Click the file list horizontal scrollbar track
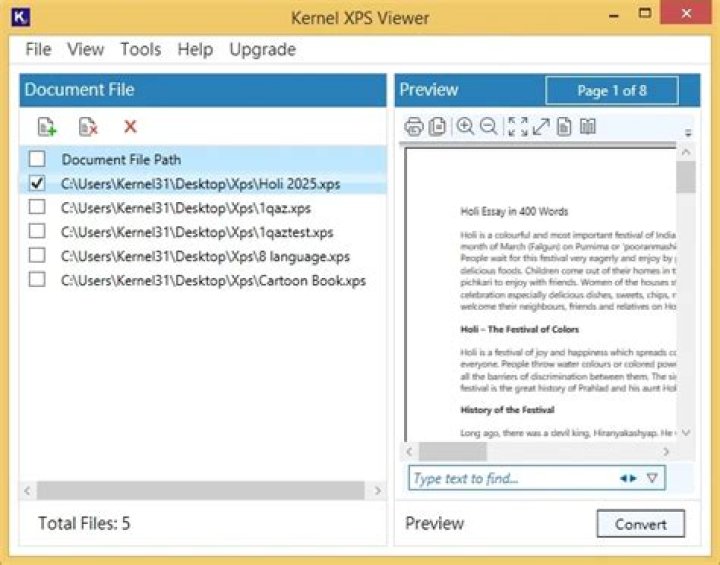 click(201, 491)
